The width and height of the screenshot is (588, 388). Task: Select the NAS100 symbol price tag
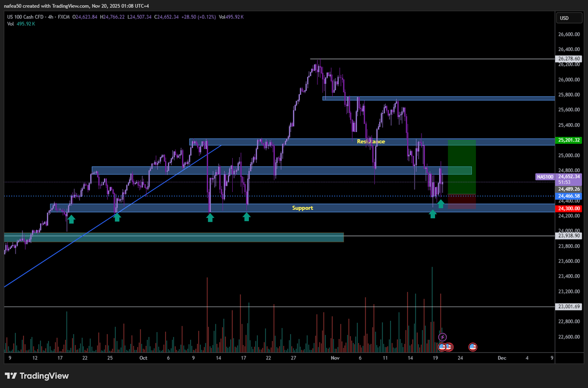pyautogui.click(x=545, y=177)
